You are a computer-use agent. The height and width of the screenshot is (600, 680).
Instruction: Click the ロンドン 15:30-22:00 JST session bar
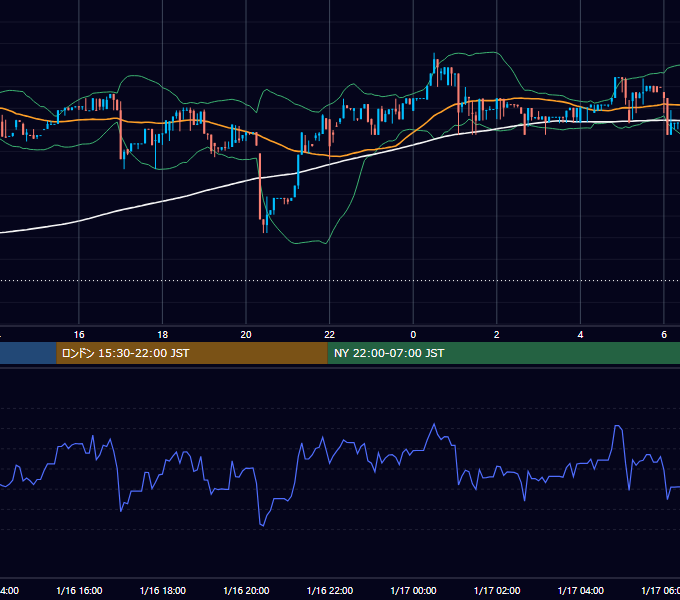192,353
